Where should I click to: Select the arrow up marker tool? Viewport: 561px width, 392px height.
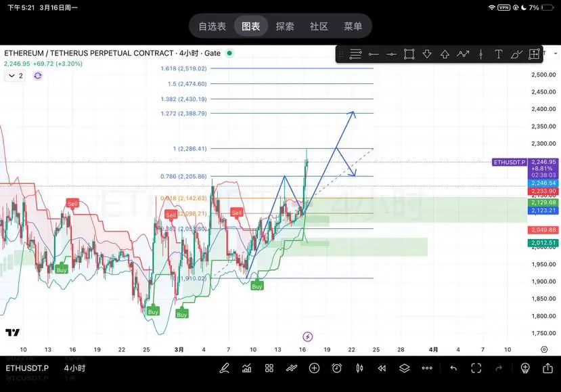tap(445, 54)
